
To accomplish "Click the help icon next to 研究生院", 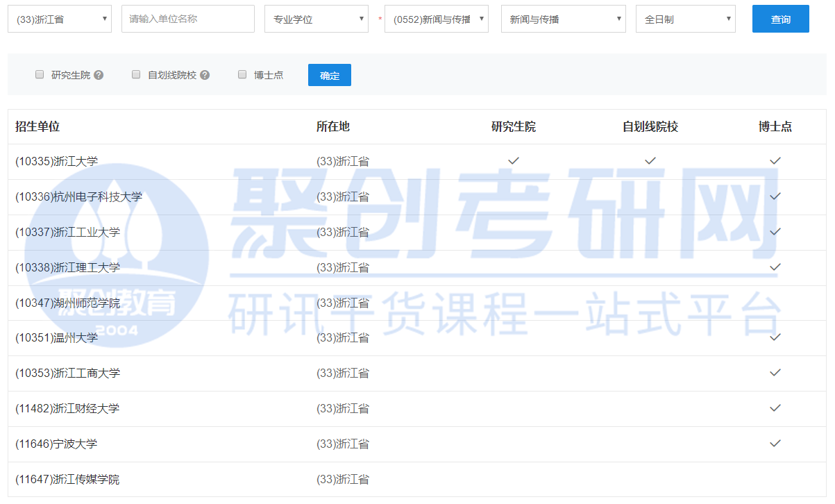I will pos(99,75).
